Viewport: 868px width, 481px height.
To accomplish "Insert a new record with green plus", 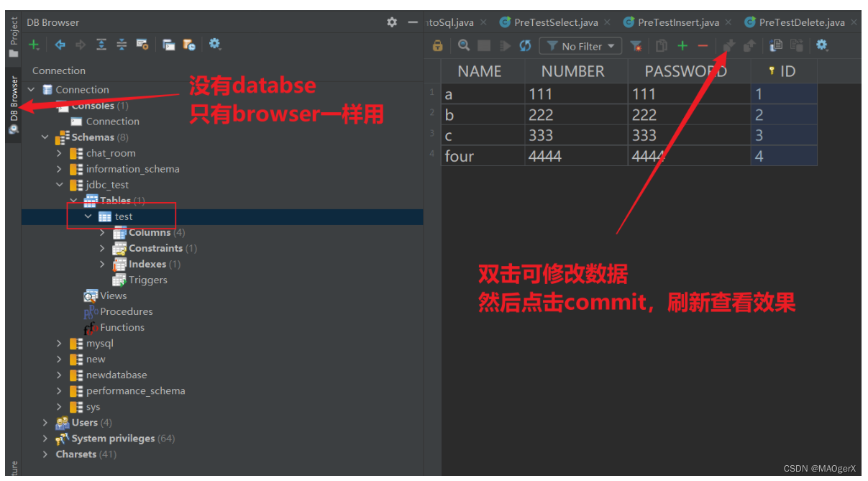I will click(x=682, y=46).
